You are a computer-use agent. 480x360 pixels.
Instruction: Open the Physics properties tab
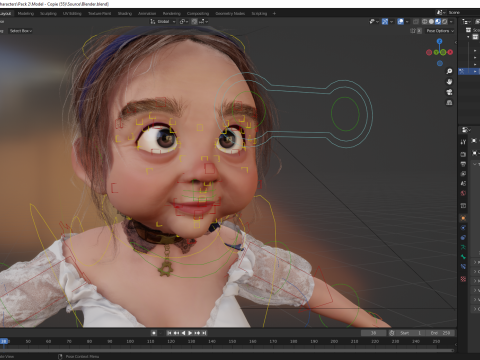click(463, 228)
